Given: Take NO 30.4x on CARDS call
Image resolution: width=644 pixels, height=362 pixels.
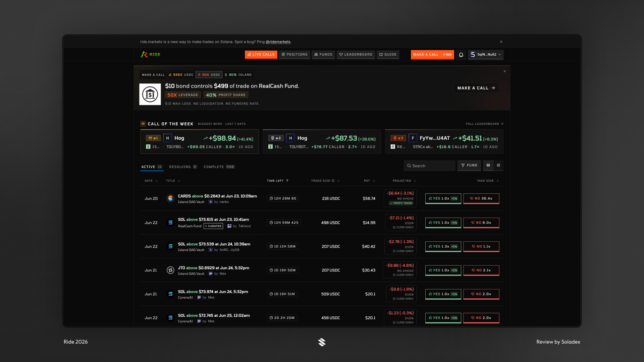Looking at the screenshot, I should point(481,198).
